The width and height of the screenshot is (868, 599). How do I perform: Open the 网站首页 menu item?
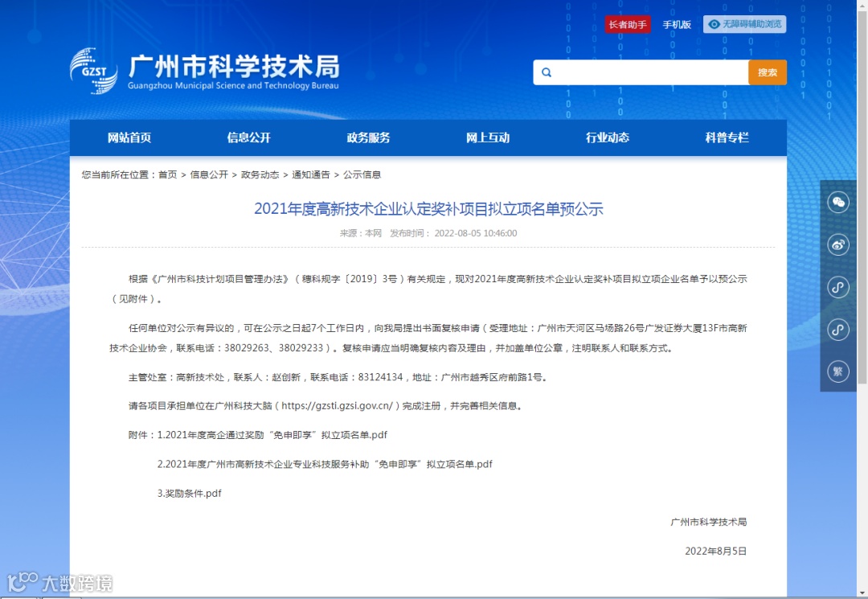(x=129, y=137)
